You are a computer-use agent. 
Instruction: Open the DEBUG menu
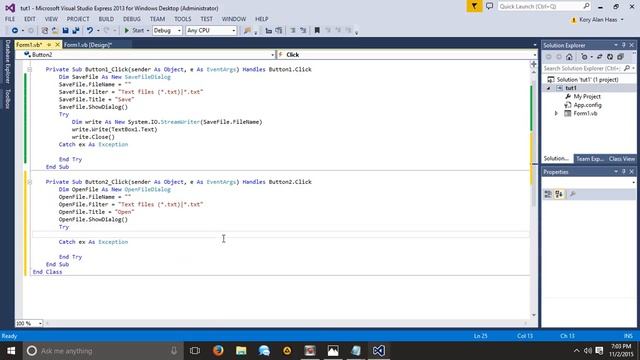point(131,19)
